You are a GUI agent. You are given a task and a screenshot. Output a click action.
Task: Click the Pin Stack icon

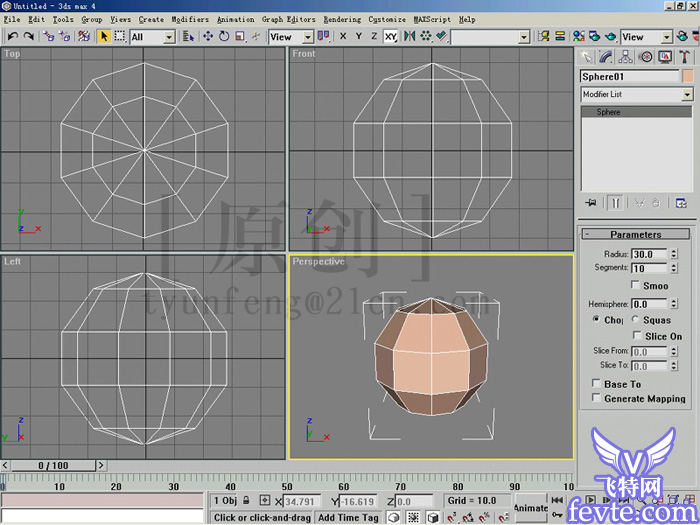[591, 203]
